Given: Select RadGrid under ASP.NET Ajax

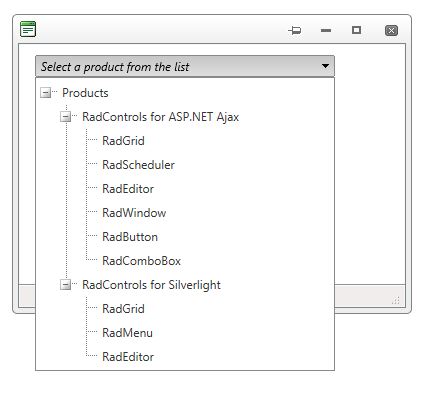Looking at the screenshot, I should [x=123, y=141].
